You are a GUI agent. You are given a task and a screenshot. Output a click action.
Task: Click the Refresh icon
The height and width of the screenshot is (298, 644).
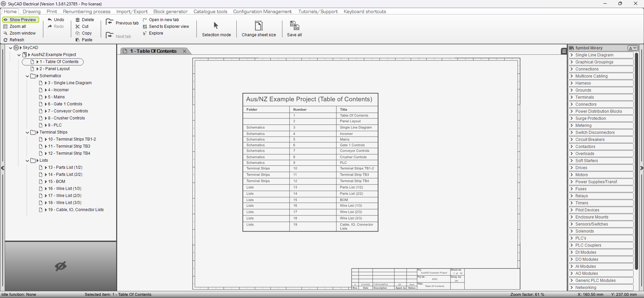coord(5,40)
